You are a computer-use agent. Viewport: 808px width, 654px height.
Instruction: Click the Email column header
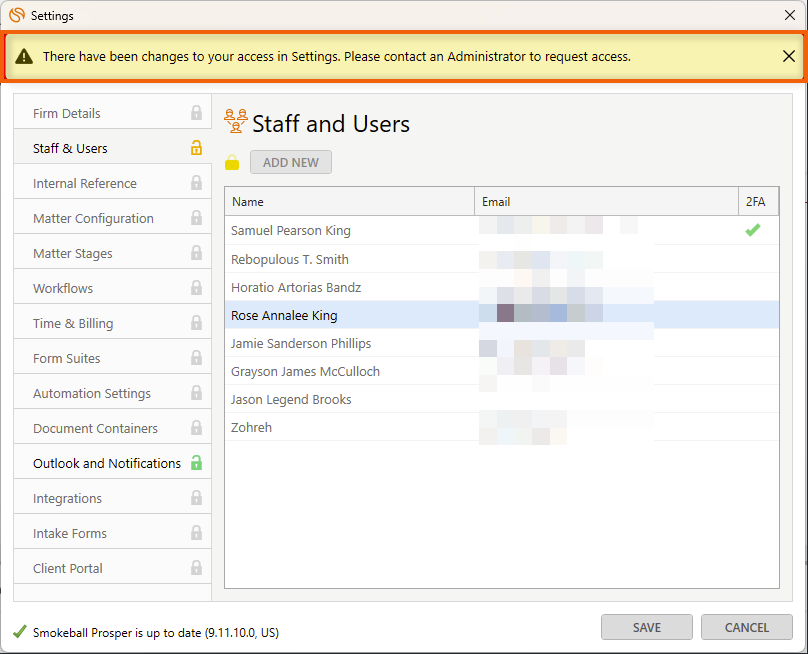coord(605,201)
